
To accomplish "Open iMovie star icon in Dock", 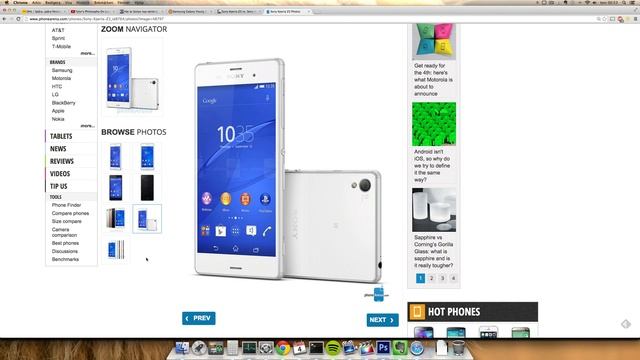I will tap(350, 348).
